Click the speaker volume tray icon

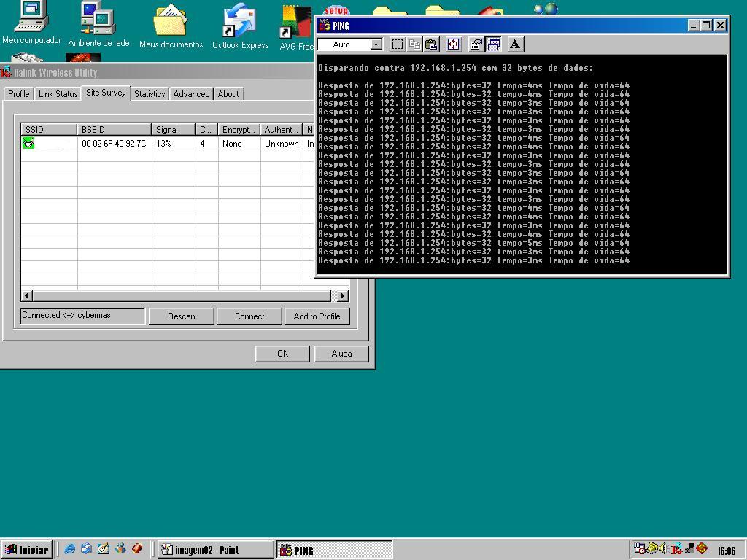[663, 548]
